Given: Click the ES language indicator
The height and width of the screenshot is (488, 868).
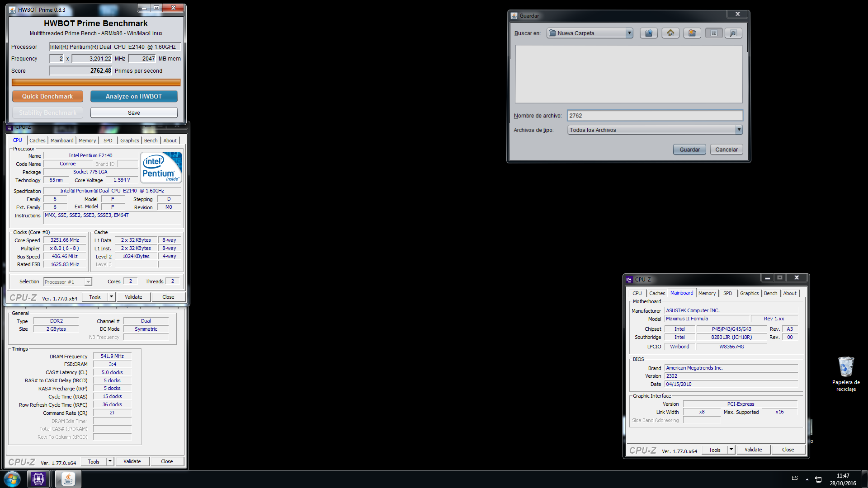Looking at the screenshot, I should 795,478.
